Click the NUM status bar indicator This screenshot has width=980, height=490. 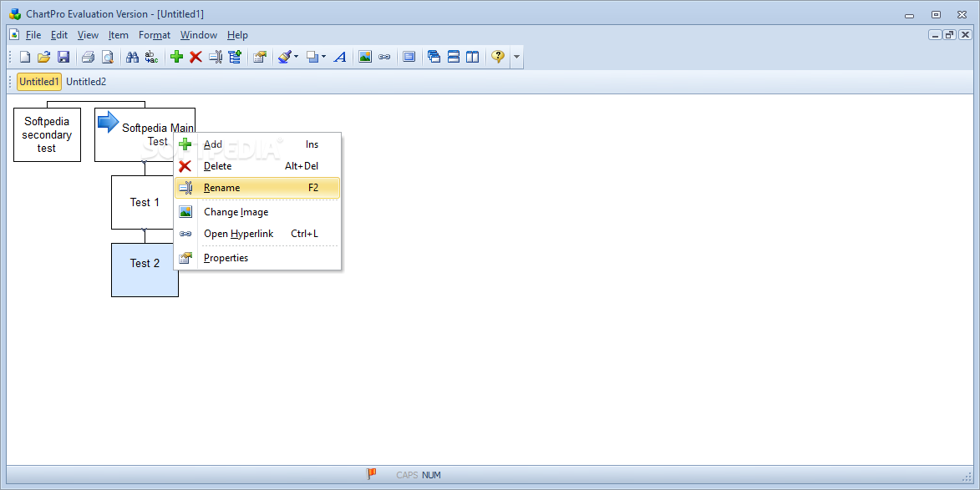[x=431, y=475]
